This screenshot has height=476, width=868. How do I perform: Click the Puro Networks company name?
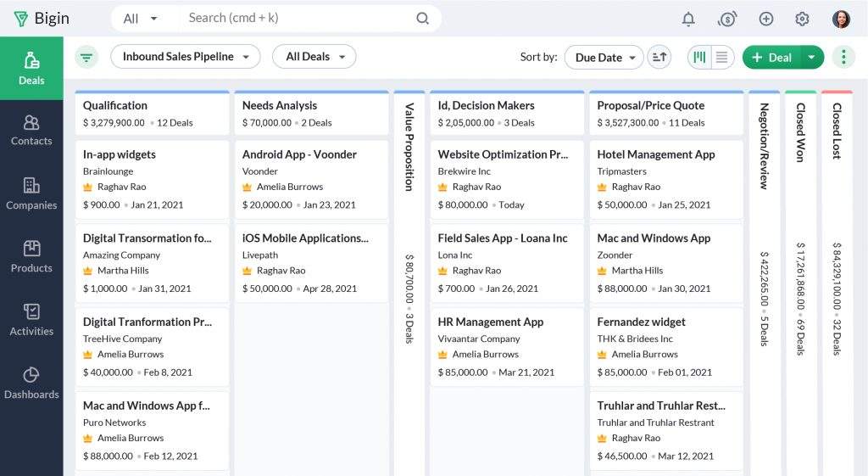[114, 423]
